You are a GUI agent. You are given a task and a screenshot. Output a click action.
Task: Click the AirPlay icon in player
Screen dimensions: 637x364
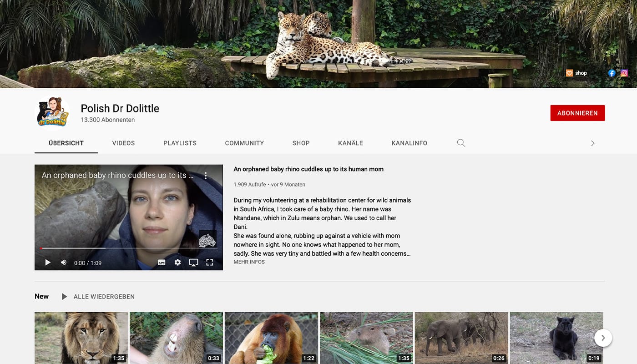click(x=193, y=263)
